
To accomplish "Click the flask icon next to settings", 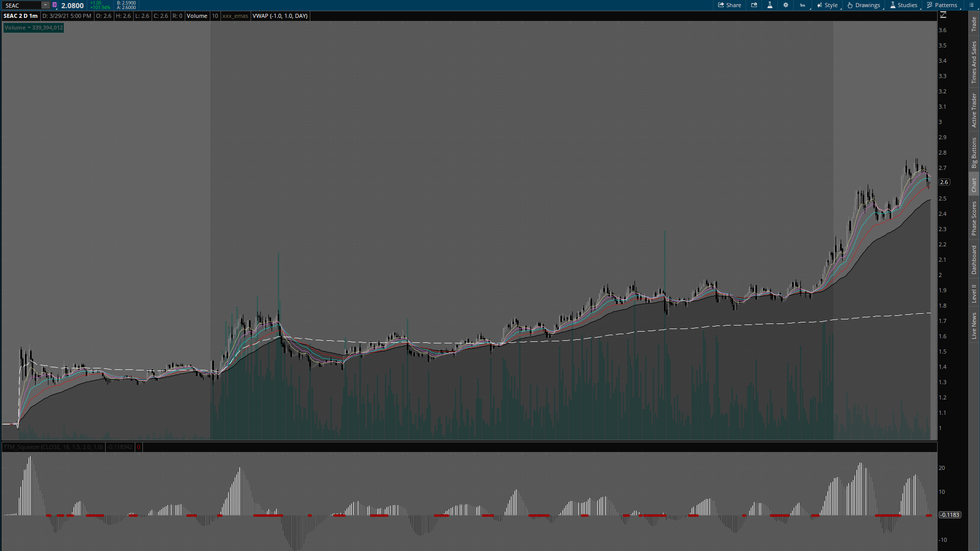I will coord(770,5).
